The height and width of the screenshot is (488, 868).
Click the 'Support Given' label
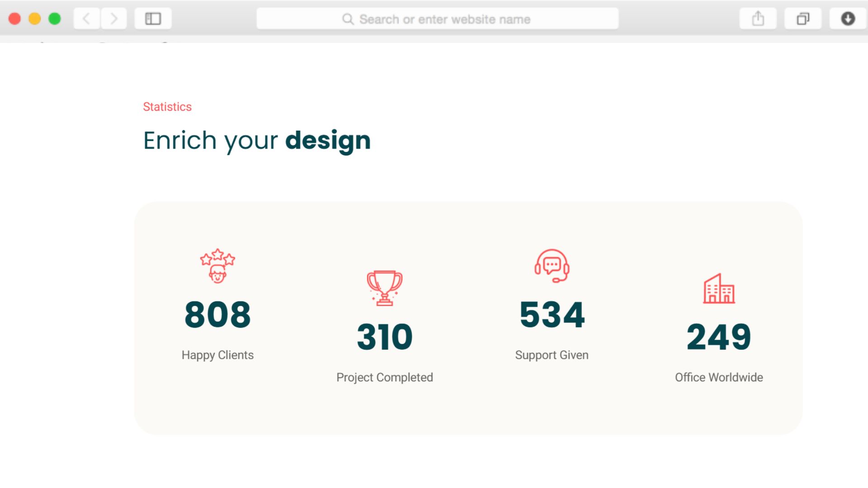coord(552,355)
